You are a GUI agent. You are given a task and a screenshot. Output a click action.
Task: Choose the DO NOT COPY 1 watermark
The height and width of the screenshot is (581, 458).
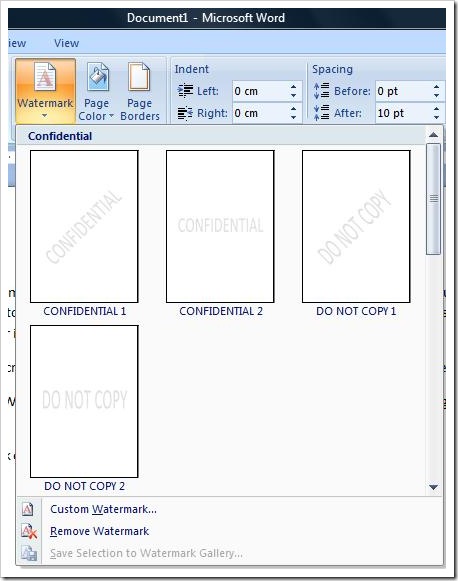coord(356,226)
